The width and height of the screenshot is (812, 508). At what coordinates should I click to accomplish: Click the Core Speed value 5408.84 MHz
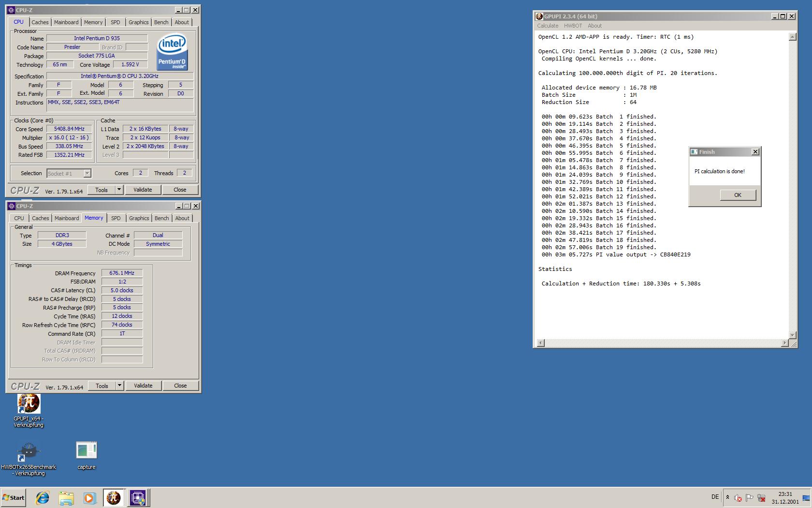pos(69,129)
